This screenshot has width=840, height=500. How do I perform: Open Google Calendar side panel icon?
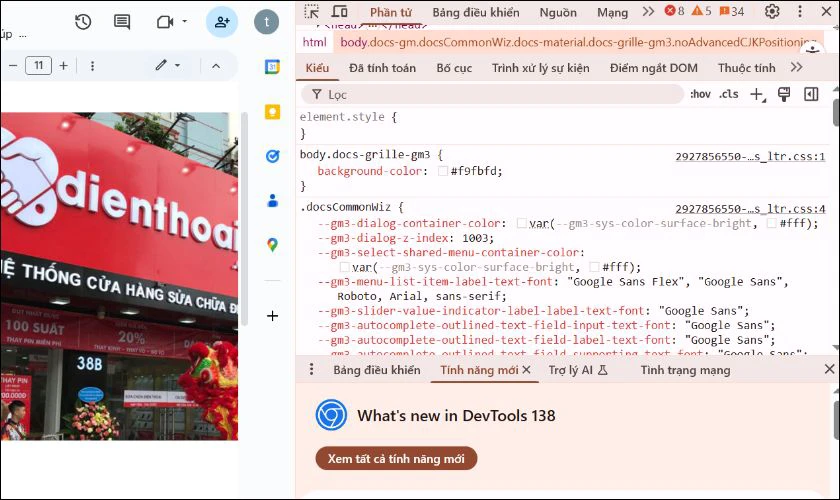tap(272, 67)
